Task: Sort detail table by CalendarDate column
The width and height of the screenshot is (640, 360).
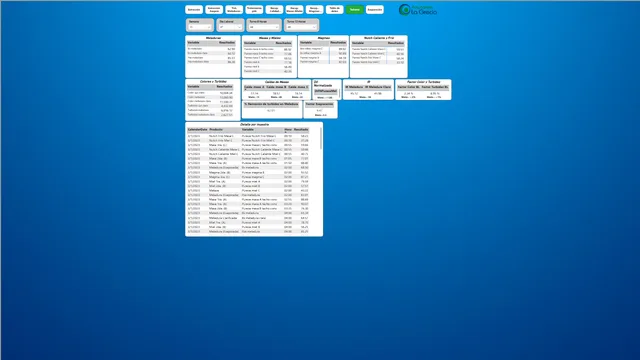Action: click(198, 129)
